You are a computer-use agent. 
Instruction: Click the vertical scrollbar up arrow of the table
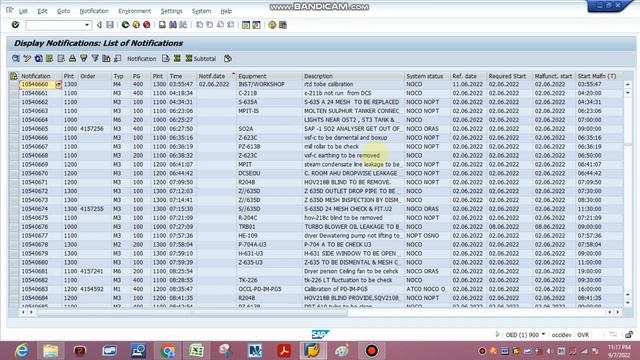(x=628, y=84)
